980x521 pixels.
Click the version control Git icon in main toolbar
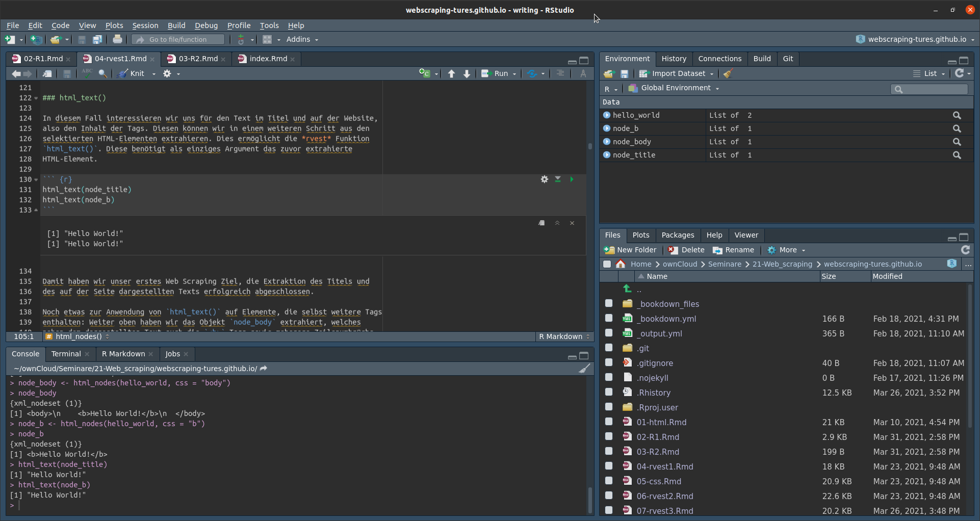[241, 39]
